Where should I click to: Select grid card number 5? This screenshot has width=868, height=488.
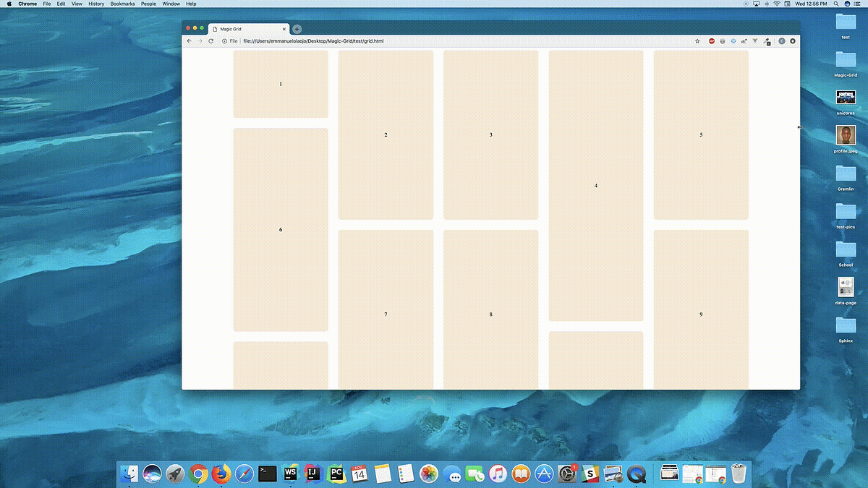click(700, 134)
